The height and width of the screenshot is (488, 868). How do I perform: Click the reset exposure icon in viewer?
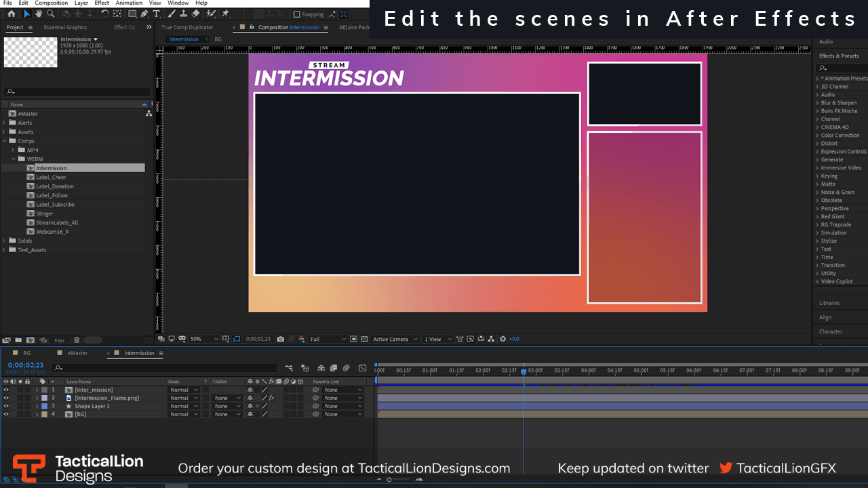point(503,339)
